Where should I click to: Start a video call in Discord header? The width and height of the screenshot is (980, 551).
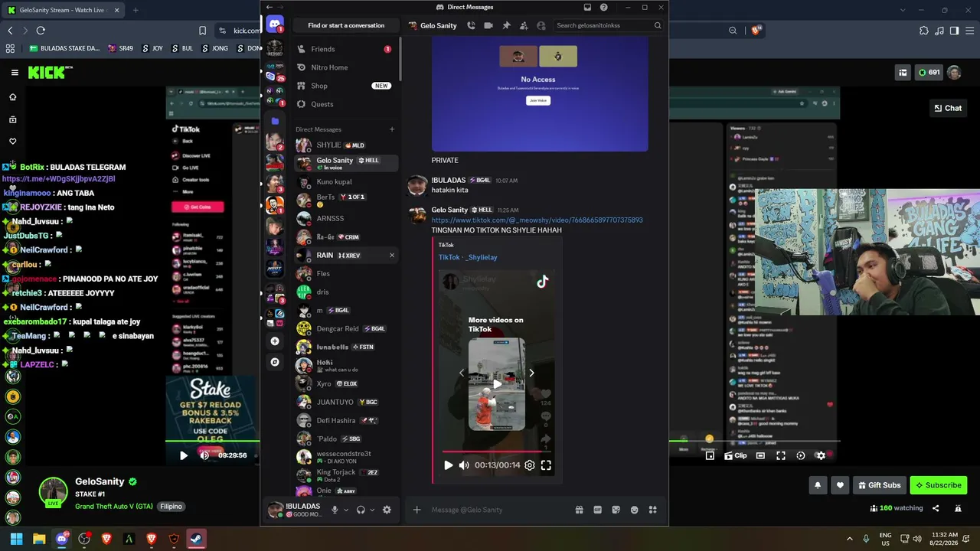click(488, 25)
